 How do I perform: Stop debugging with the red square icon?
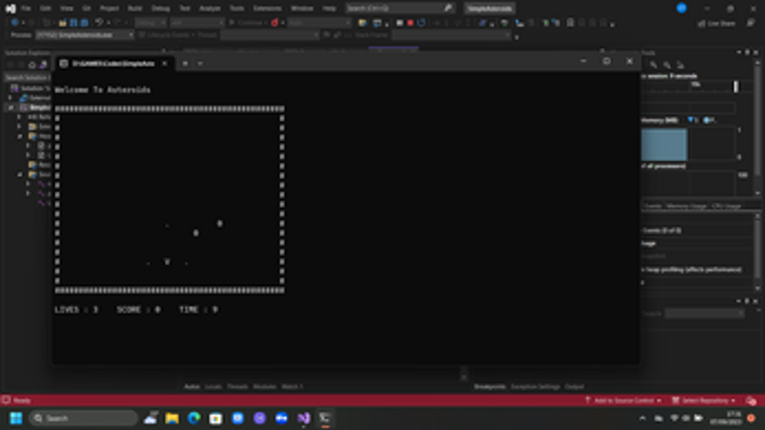point(410,22)
